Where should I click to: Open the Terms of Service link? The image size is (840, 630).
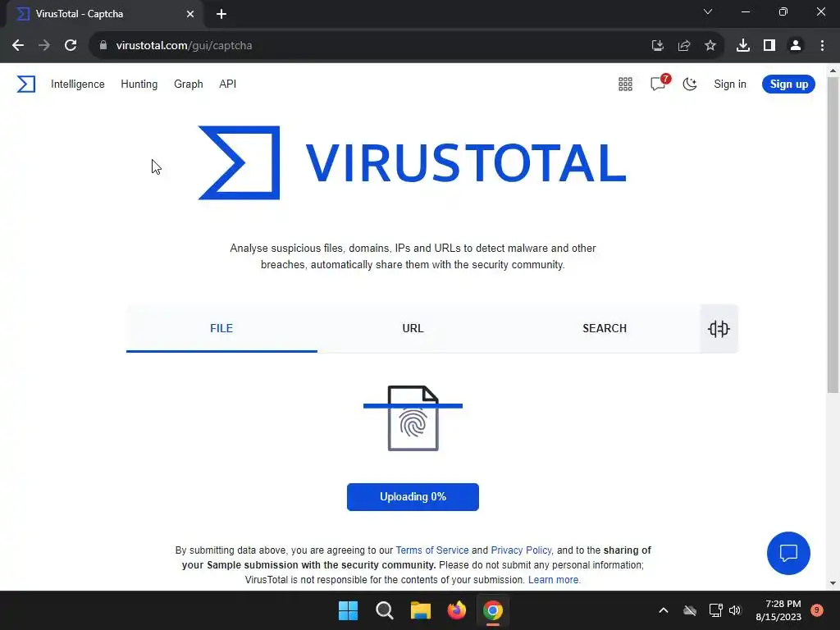coord(431,550)
